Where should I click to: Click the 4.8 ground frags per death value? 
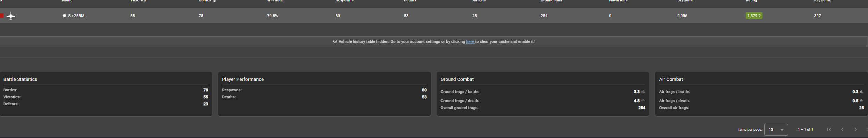click(x=636, y=101)
